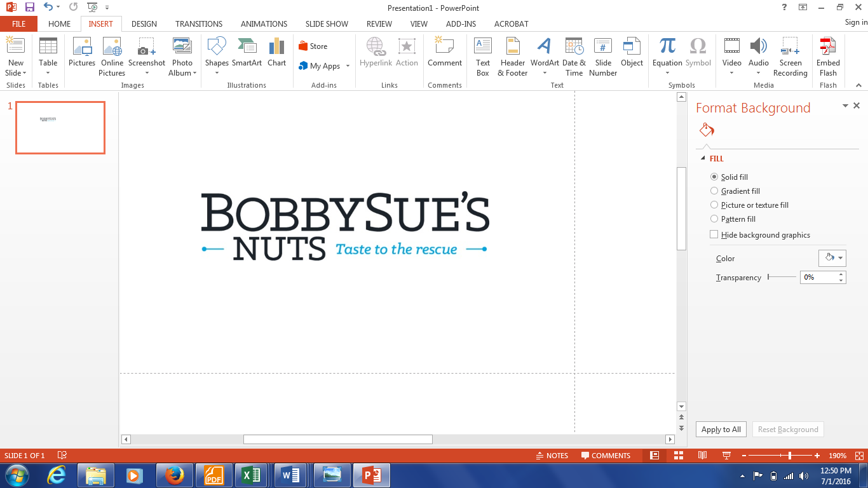Image resolution: width=868 pixels, height=488 pixels.
Task: Expand the My Apps dropdown
Action: tap(348, 66)
